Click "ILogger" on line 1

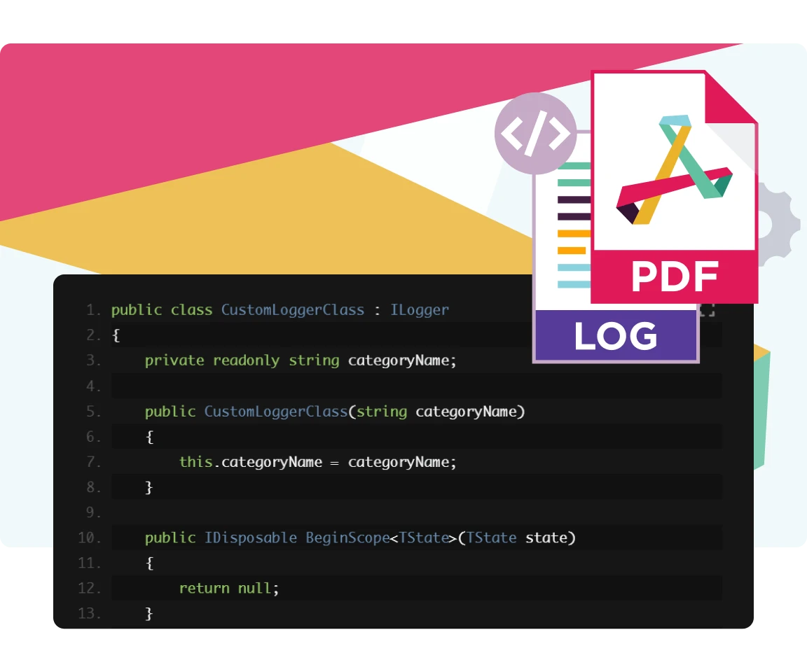[420, 310]
